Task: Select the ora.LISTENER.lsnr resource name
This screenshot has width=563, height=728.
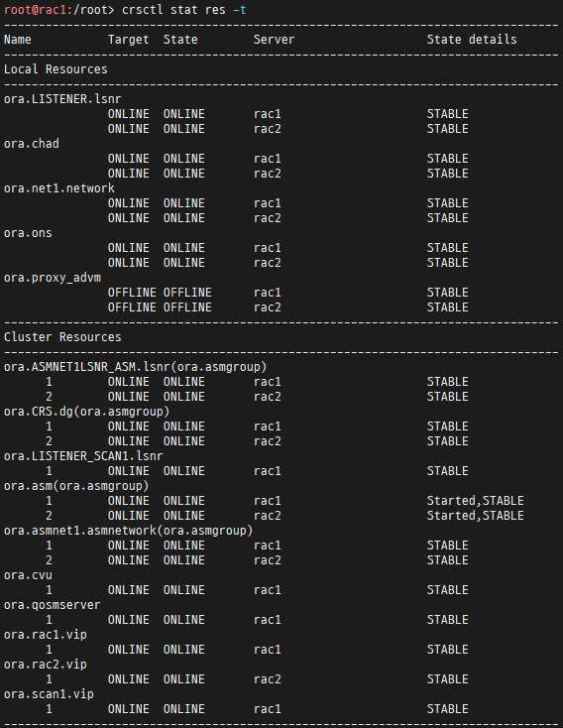Action: 62,99
